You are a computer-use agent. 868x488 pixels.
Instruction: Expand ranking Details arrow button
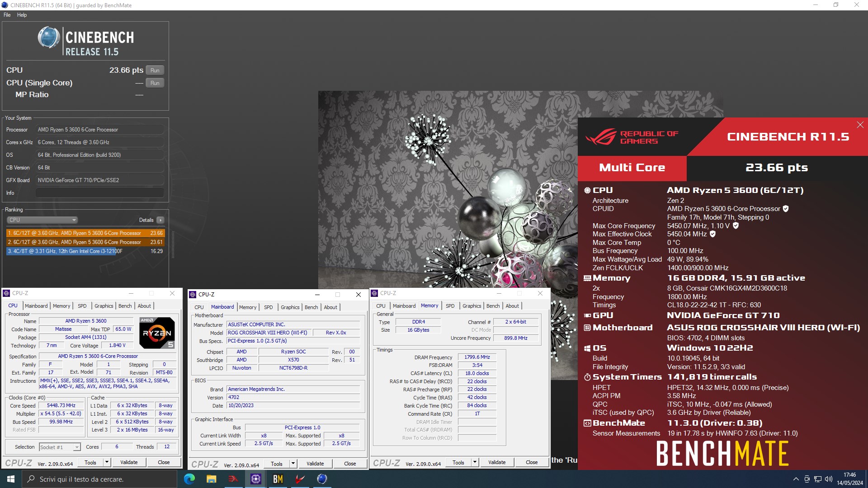coord(160,220)
